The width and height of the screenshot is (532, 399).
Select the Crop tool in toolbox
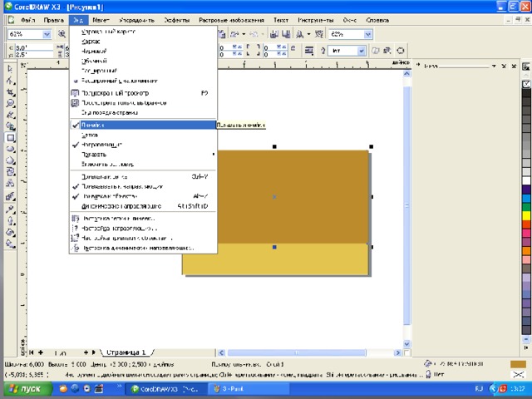(x=10, y=93)
